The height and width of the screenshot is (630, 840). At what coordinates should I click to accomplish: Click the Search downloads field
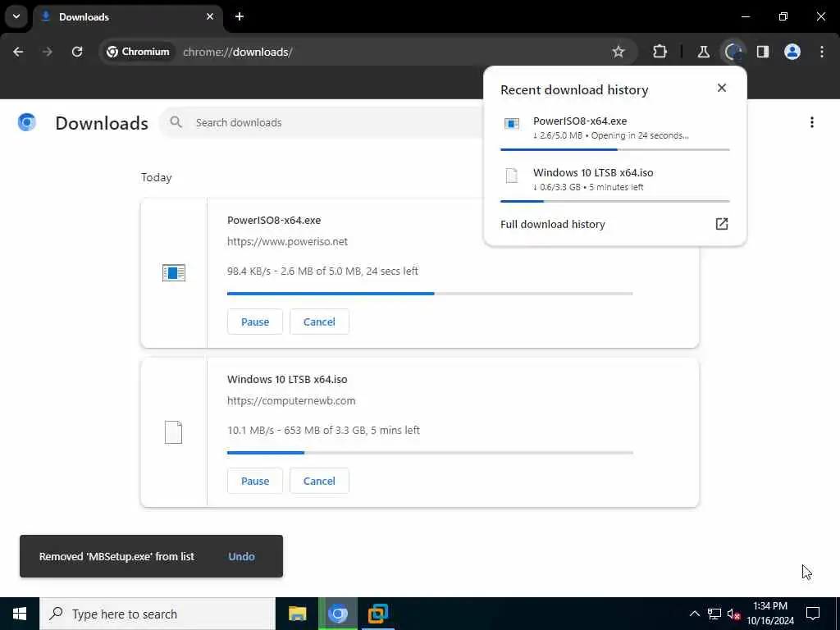click(337, 123)
